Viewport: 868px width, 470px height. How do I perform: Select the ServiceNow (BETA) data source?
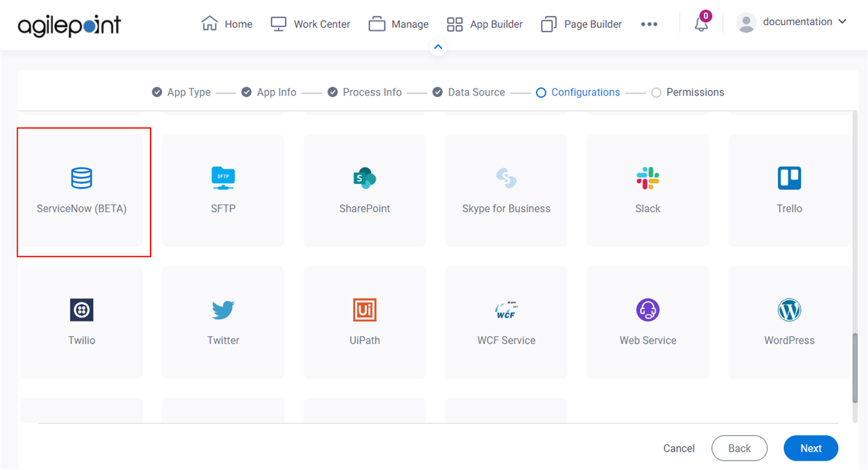(x=81, y=191)
